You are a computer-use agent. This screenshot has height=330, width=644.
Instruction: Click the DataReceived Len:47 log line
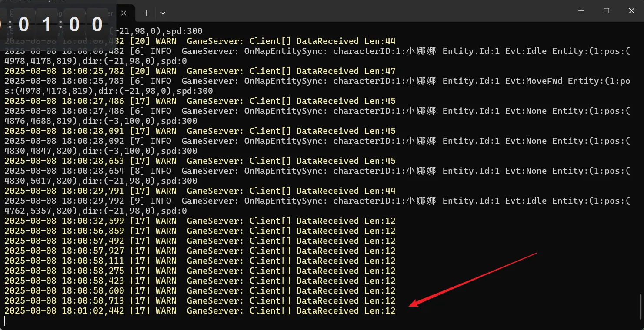tap(200, 71)
